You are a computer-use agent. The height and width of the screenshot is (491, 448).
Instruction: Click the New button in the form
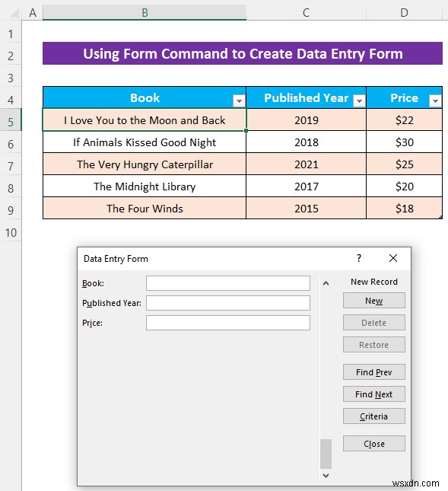(374, 301)
